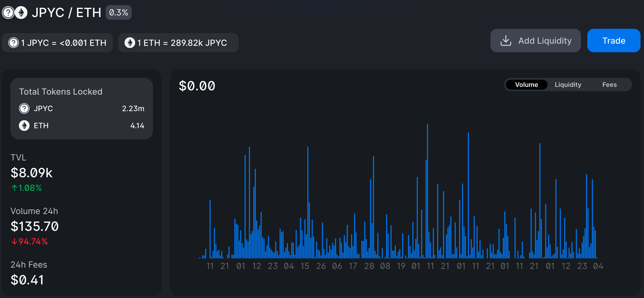Click the TVL label
The image size is (644, 298).
18,157
